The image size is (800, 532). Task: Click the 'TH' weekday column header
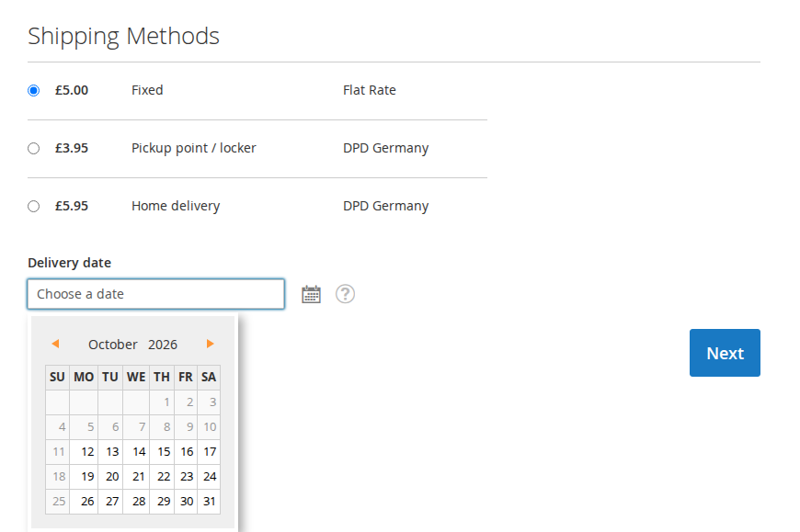[x=162, y=377]
